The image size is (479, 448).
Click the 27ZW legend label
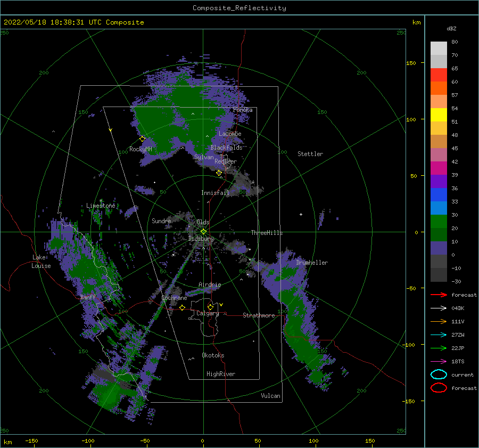[458, 335]
